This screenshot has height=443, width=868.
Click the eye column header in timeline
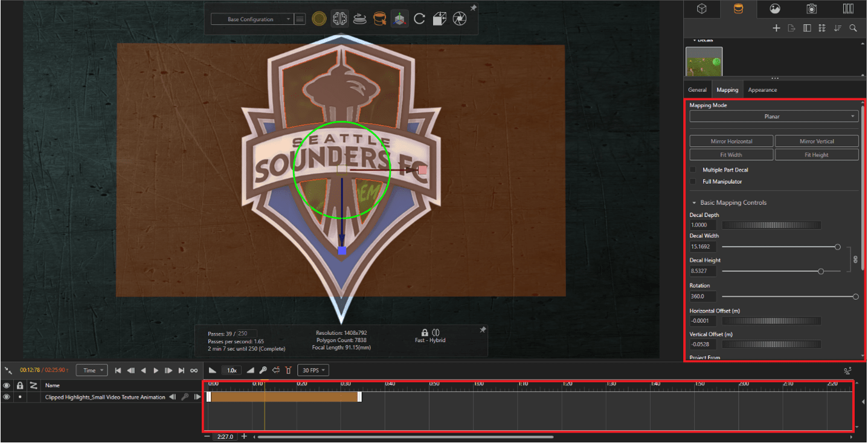pos(7,385)
